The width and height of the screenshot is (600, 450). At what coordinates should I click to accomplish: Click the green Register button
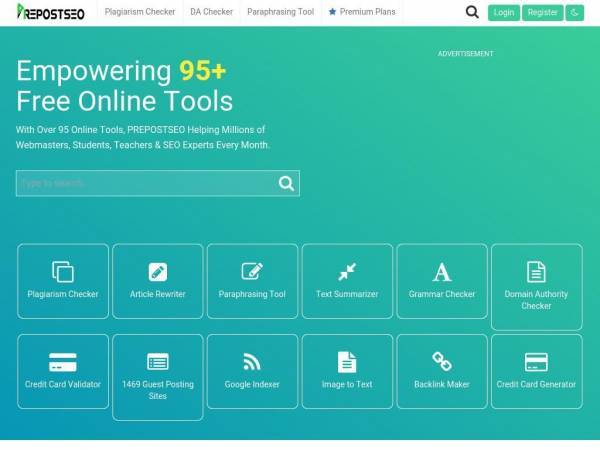coord(543,13)
